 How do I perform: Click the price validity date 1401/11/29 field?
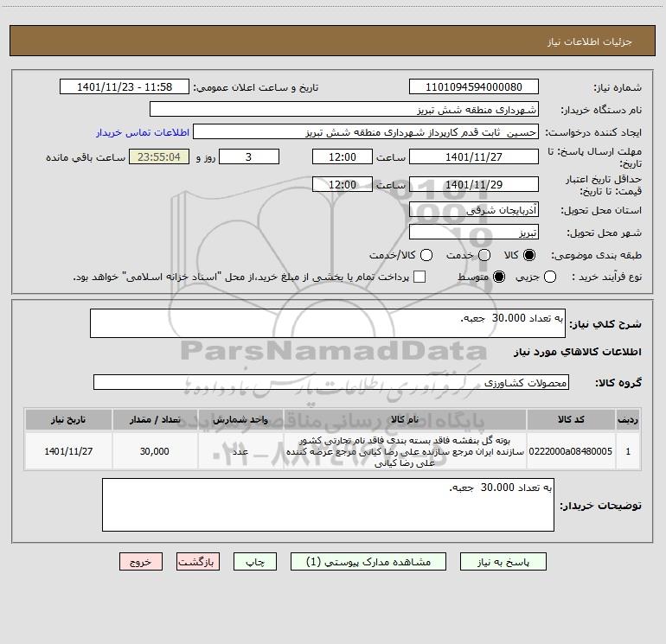(474, 184)
